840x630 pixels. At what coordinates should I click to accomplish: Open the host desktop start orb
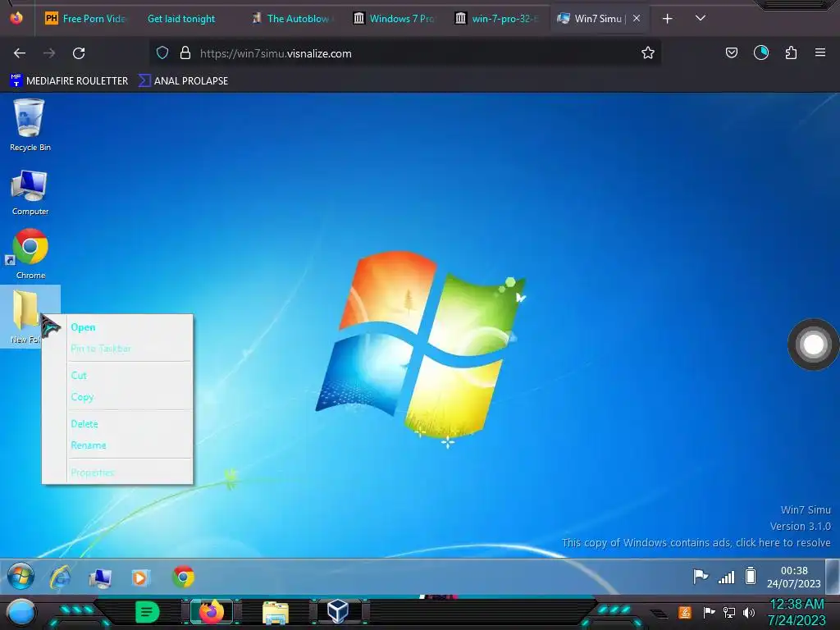coord(21,613)
